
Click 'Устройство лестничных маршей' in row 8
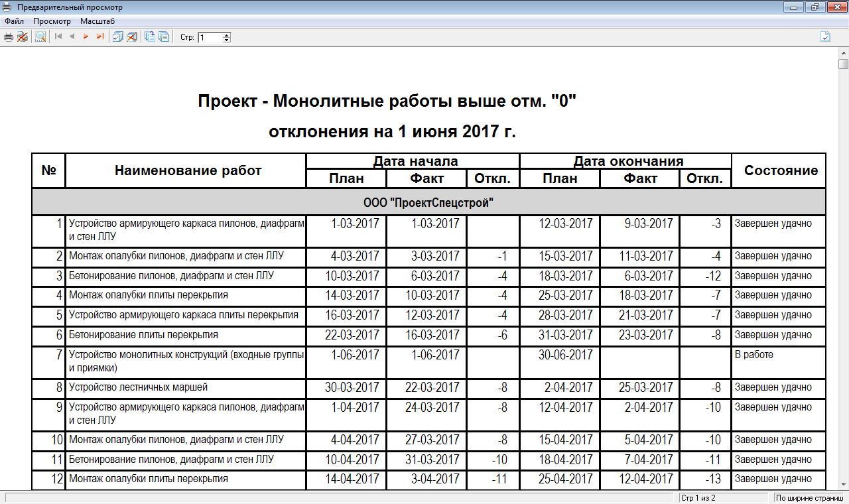point(138,387)
